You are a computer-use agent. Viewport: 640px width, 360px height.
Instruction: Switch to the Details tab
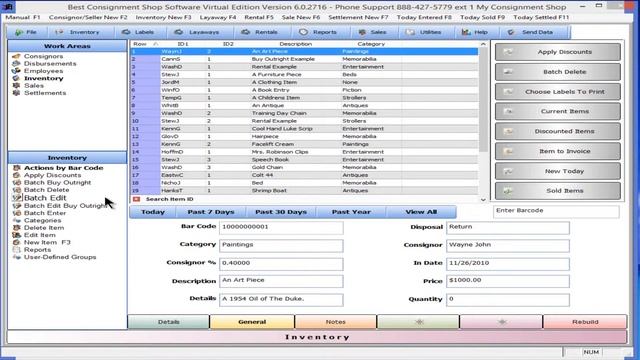[x=169, y=322]
